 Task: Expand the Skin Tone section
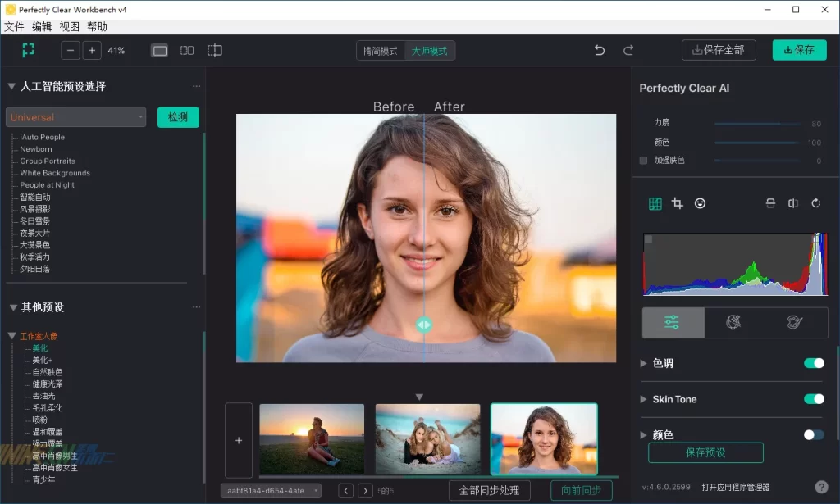[x=644, y=399]
